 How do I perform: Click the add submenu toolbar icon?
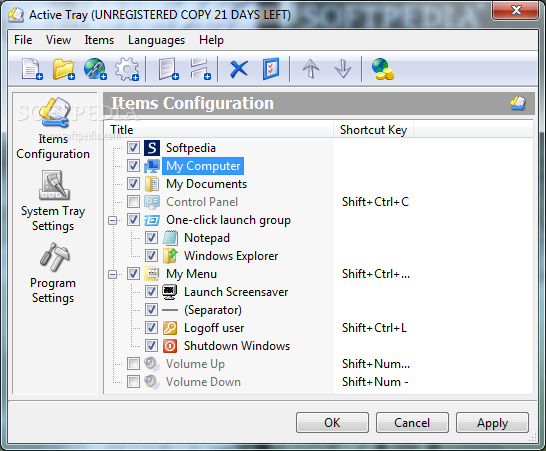pyautogui.click(x=168, y=69)
